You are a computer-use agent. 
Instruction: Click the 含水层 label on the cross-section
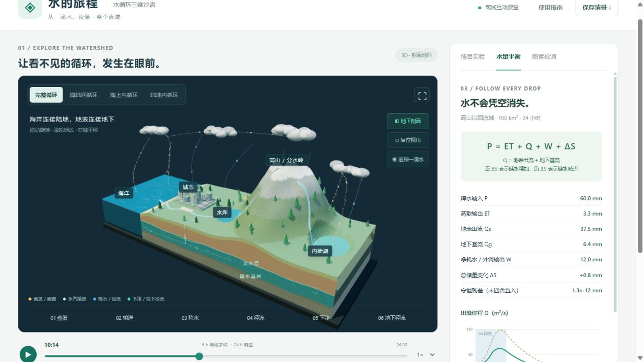(250, 263)
